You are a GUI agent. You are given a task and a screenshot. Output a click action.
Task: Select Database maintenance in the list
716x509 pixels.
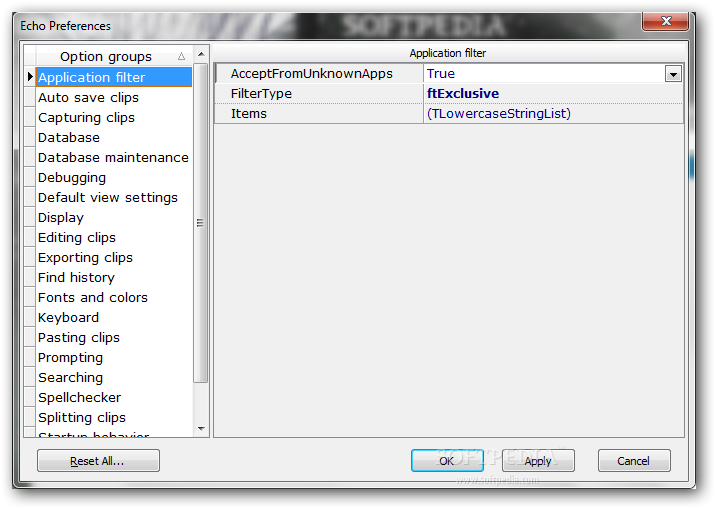[114, 157]
